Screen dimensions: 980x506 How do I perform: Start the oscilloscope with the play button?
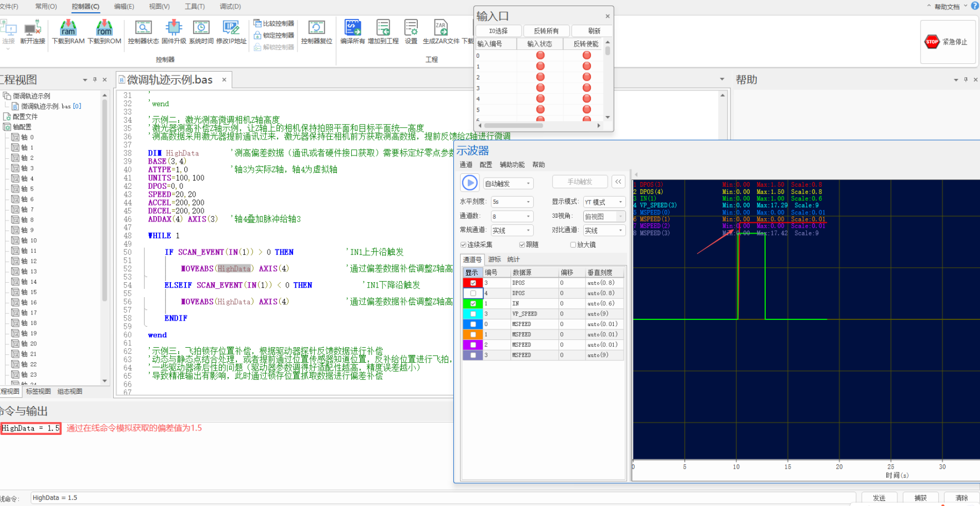(x=469, y=183)
